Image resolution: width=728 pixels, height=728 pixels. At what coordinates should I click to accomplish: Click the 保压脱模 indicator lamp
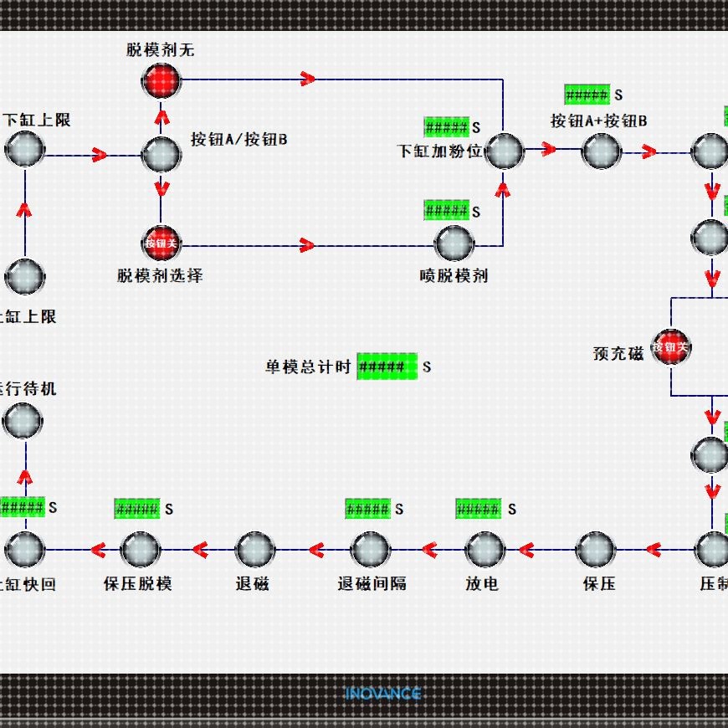point(141,550)
